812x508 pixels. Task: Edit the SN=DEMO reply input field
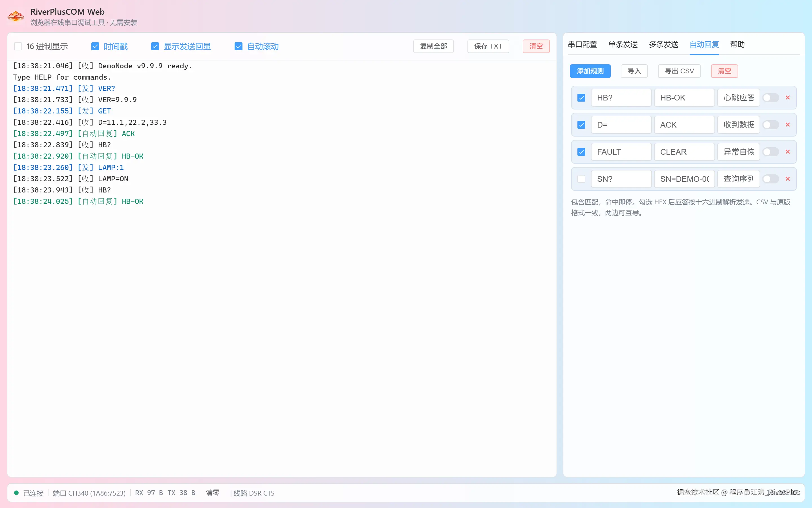pyautogui.click(x=685, y=179)
